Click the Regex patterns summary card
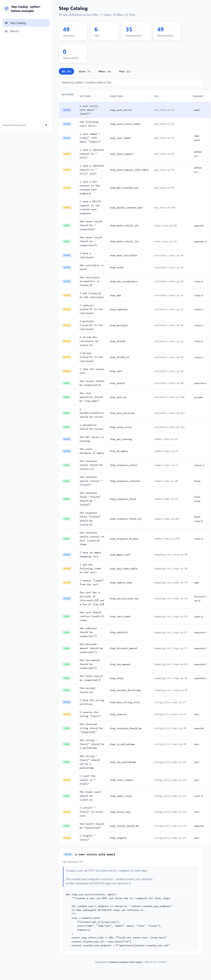The height and width of the screenshot is (980, 211). [x=73, y=54]
